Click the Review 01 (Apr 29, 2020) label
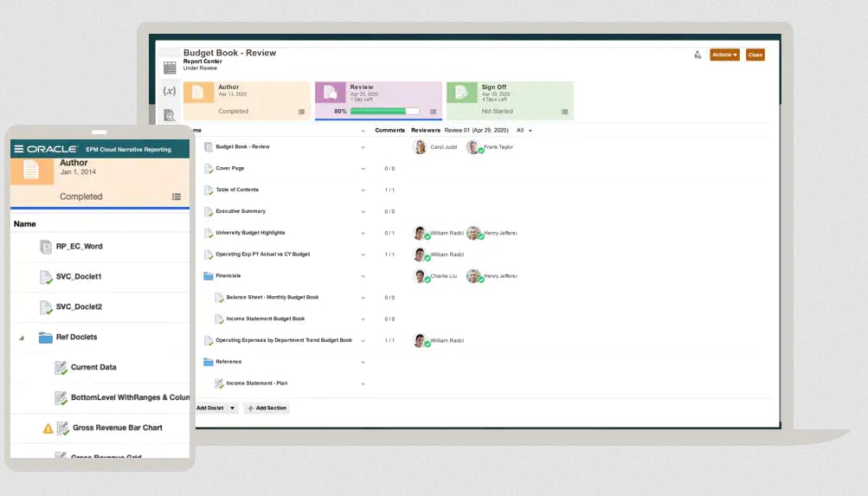This screenshot has height=496, width=868. [476, 131]
